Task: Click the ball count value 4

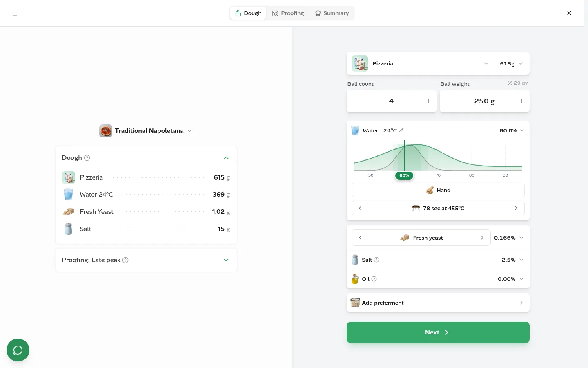Action: (391, 101)
